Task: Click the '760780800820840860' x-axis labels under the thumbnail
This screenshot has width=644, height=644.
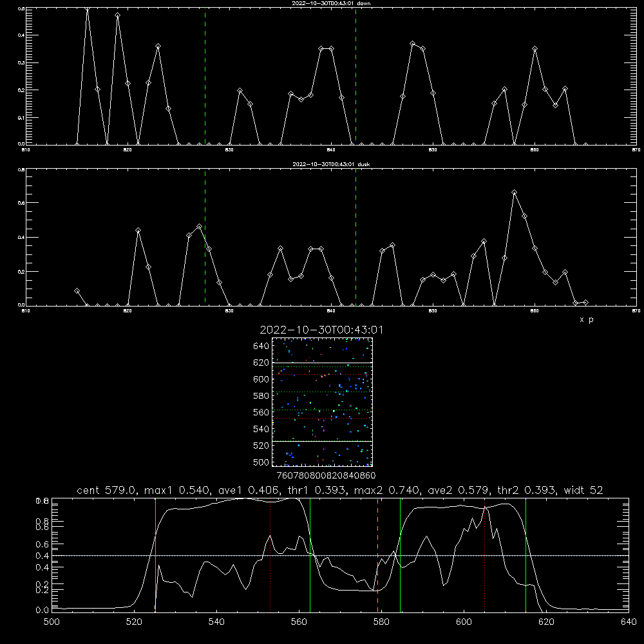Action: [326, 476]
